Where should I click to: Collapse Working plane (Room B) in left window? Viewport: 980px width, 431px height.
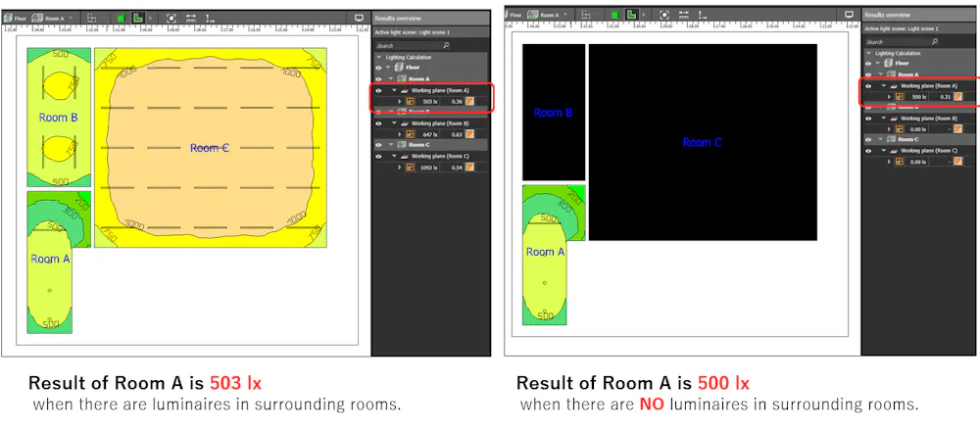point(394,123)
